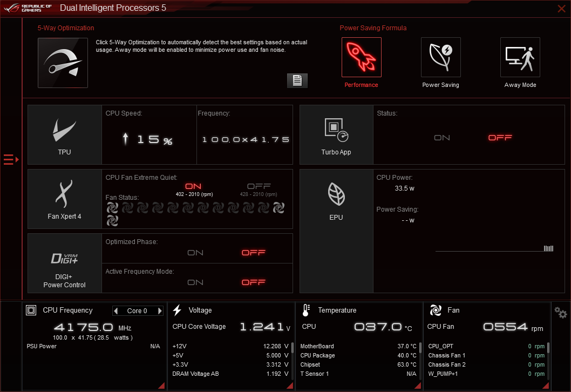This screenshot has width=571, height=392.
Task: Click the 'Power Saving Formula' heading
Action: 373,28
